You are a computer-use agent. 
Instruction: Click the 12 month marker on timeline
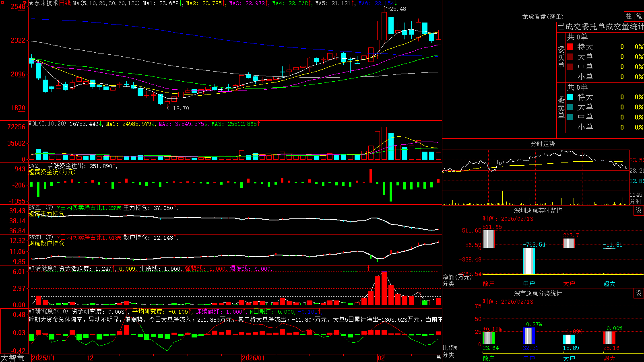pyautogui.click(x=90, y=358)
